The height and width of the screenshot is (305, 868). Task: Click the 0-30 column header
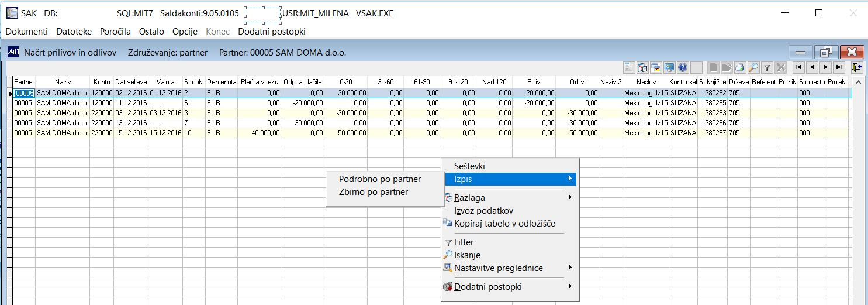pos(346,82)
